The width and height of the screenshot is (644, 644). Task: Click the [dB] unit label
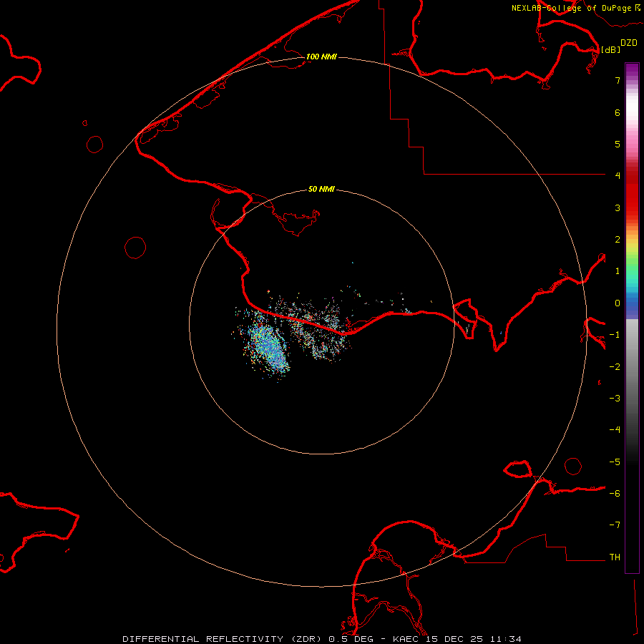pos(611,49)
